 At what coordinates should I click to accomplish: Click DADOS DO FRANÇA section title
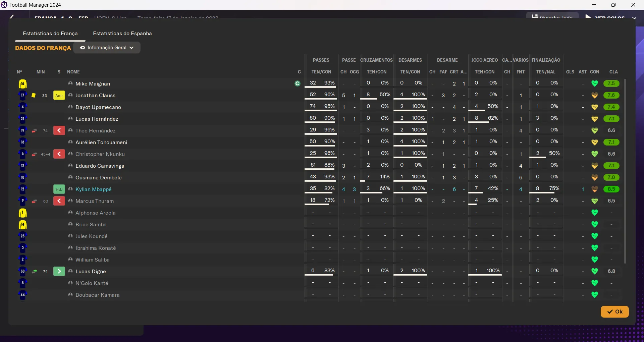[43, 48]
